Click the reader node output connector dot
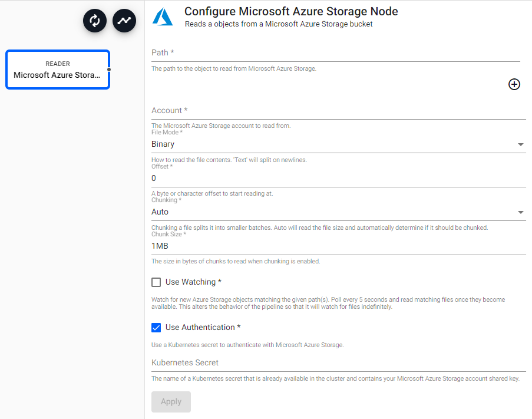This screenshot has width=532, height=419. pyautogui.click(x=109, y=70)
